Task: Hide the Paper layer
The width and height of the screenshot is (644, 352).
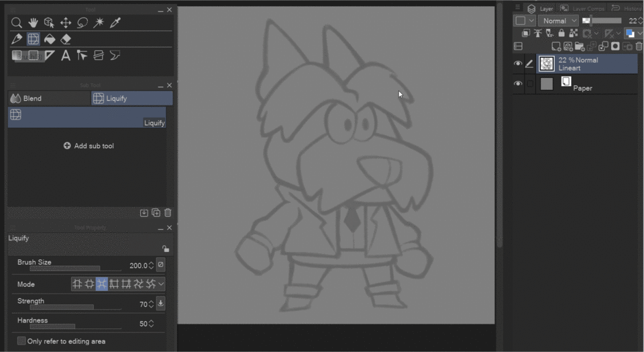Action: (518, 83)
